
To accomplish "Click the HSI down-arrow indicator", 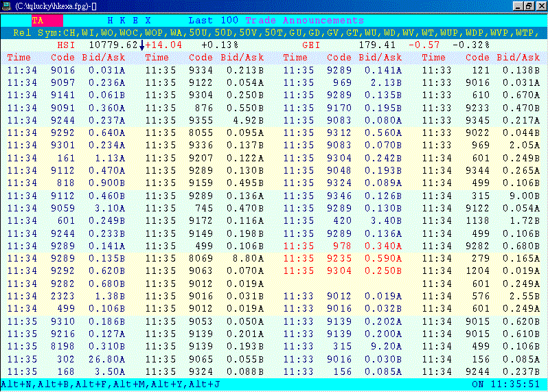I will (142, 45).
